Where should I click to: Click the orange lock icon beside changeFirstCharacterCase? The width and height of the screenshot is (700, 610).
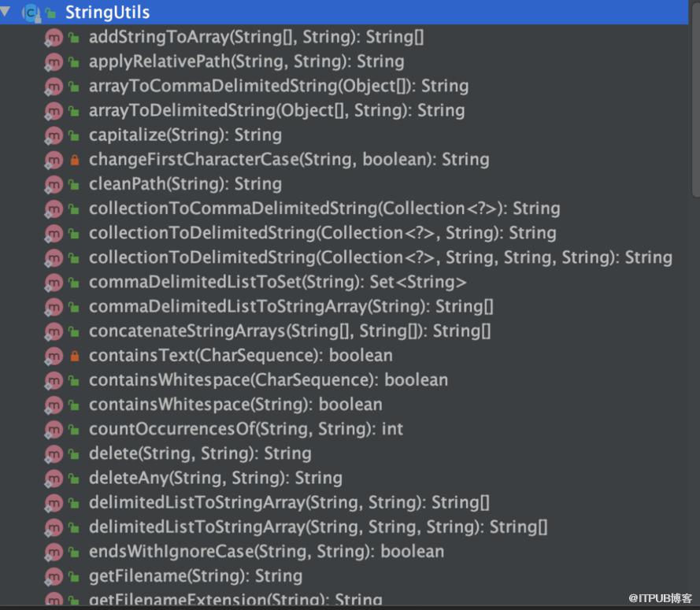[75, 160]
